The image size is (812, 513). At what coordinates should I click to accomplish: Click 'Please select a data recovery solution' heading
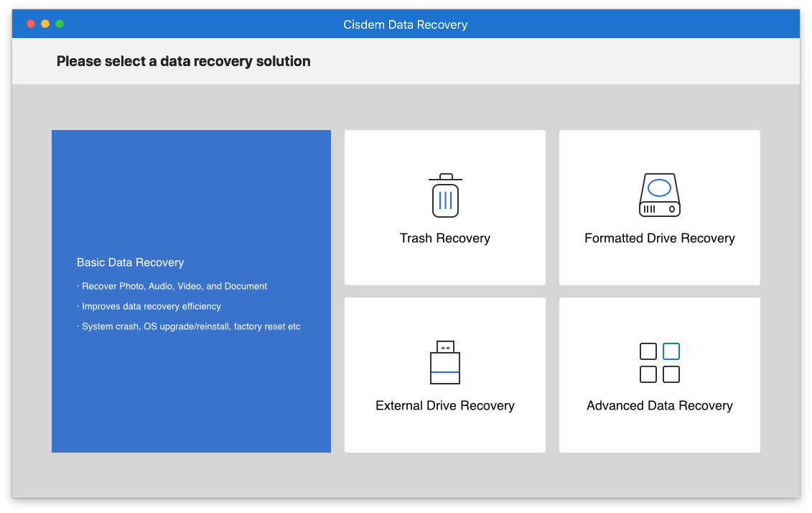(183, 61)
